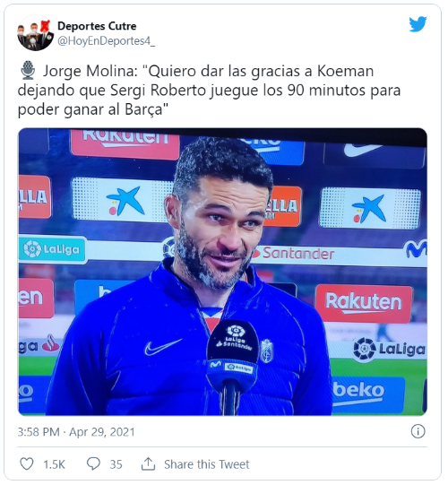Click the beko sign in photo

click(x=358, y=391)
